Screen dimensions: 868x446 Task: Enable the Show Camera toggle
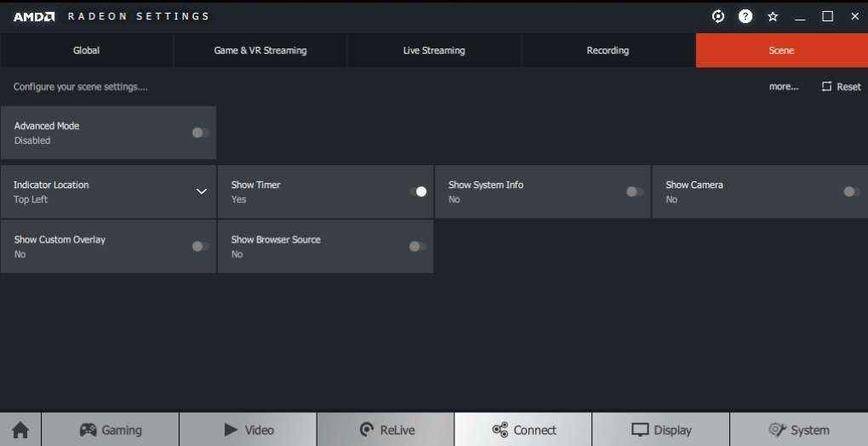[x=852, y=192]
